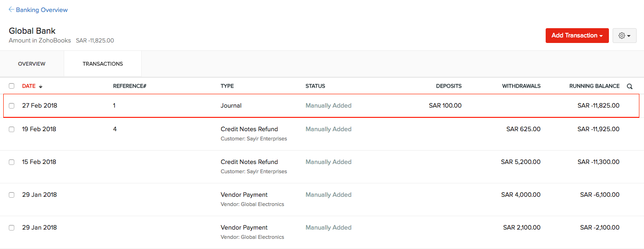
Task: Click the Type column header
Action: click(227, 86)
